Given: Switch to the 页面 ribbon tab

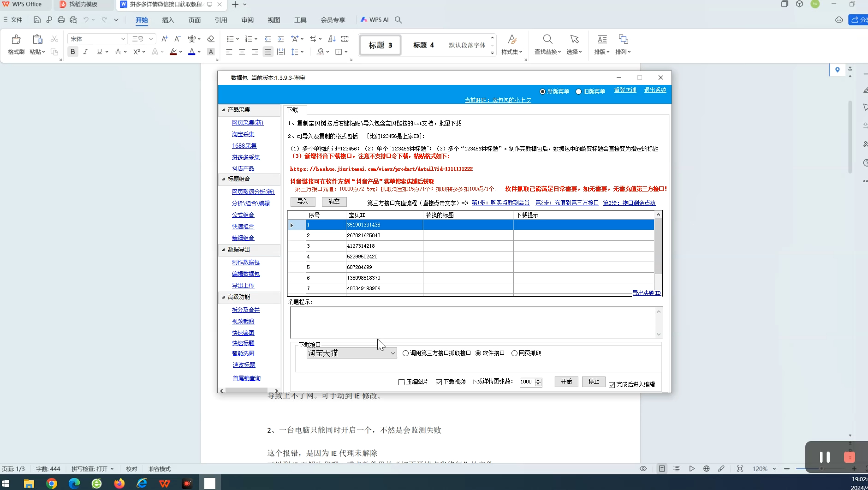Looking at the screenshot, I should [x=195, y=20].
